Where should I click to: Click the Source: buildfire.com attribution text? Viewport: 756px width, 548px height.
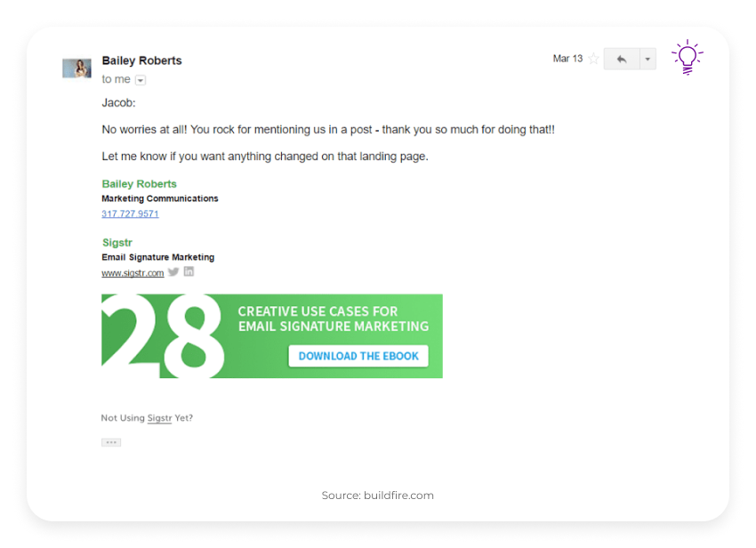point(377,496)
